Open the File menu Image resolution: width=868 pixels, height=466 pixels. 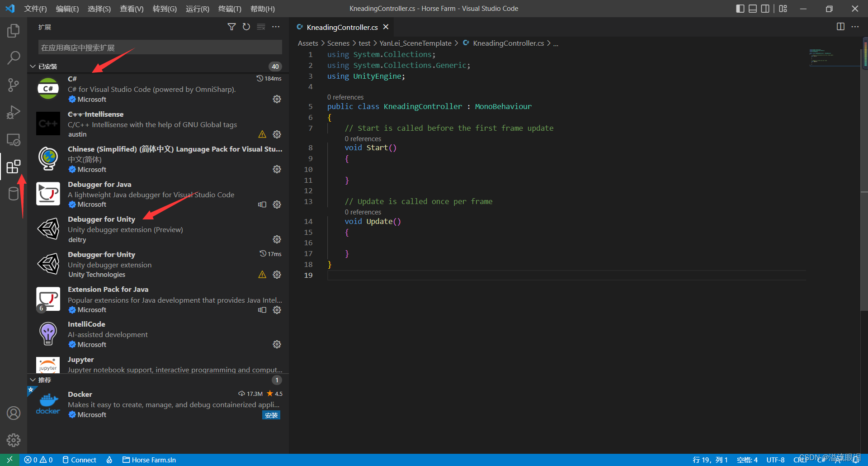click(35, 9)
